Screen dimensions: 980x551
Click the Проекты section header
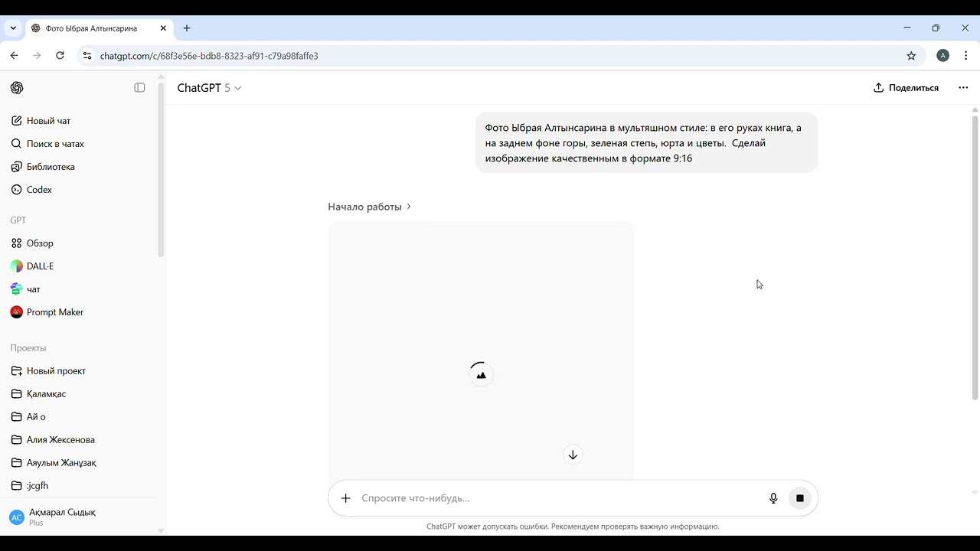pos(28,348)
